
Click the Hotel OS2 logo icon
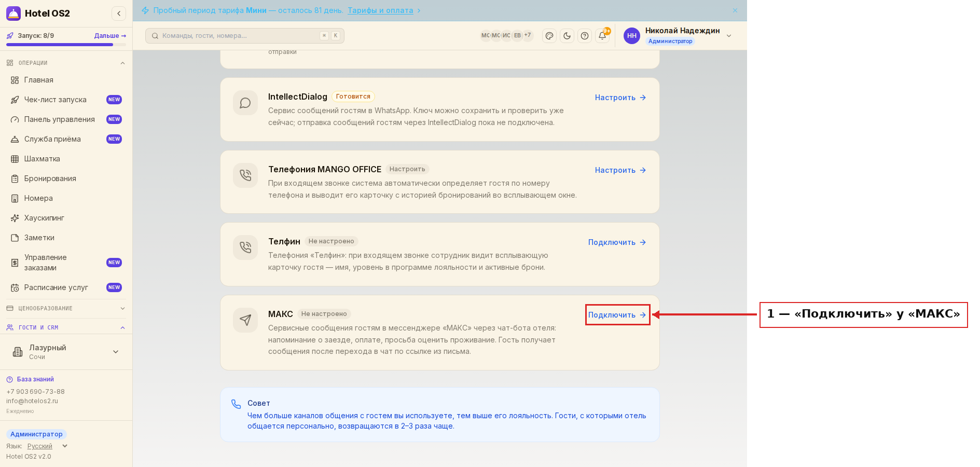tap(13, 13)
